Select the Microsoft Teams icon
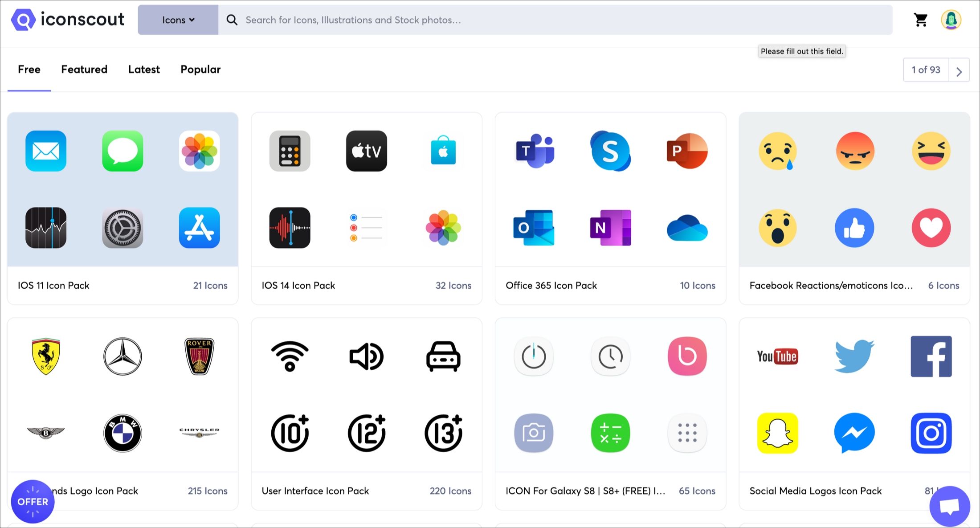 (534, 151)
